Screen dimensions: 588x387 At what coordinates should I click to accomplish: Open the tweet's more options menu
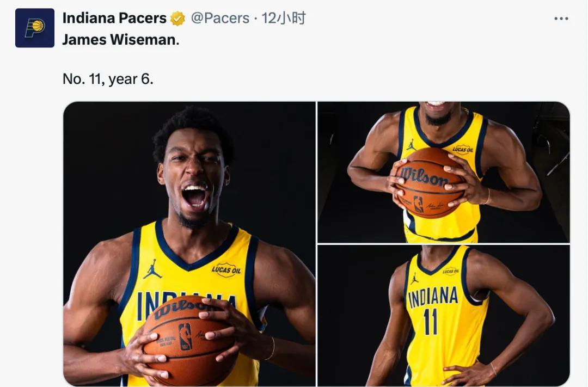[x=561, y=19]
